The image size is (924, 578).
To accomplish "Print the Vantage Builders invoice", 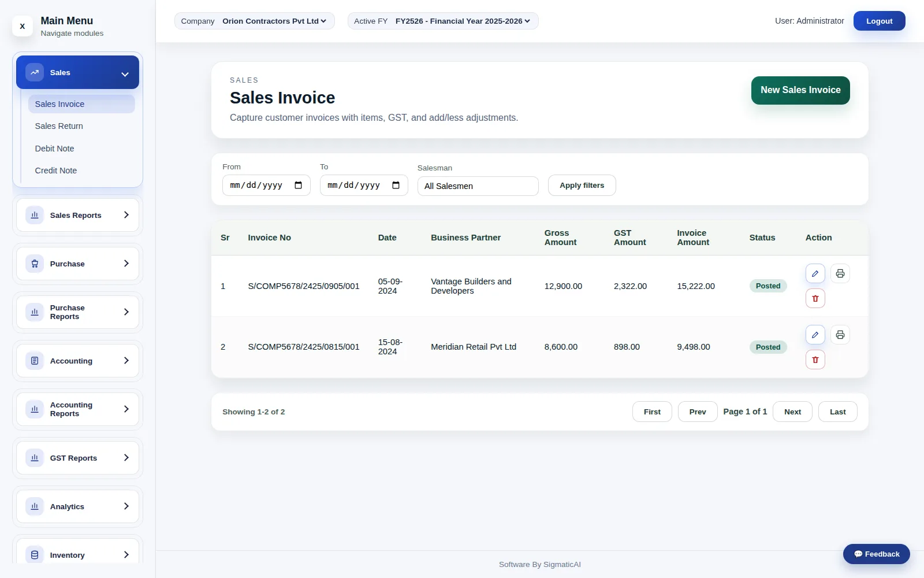I will (x=840, y=273).
